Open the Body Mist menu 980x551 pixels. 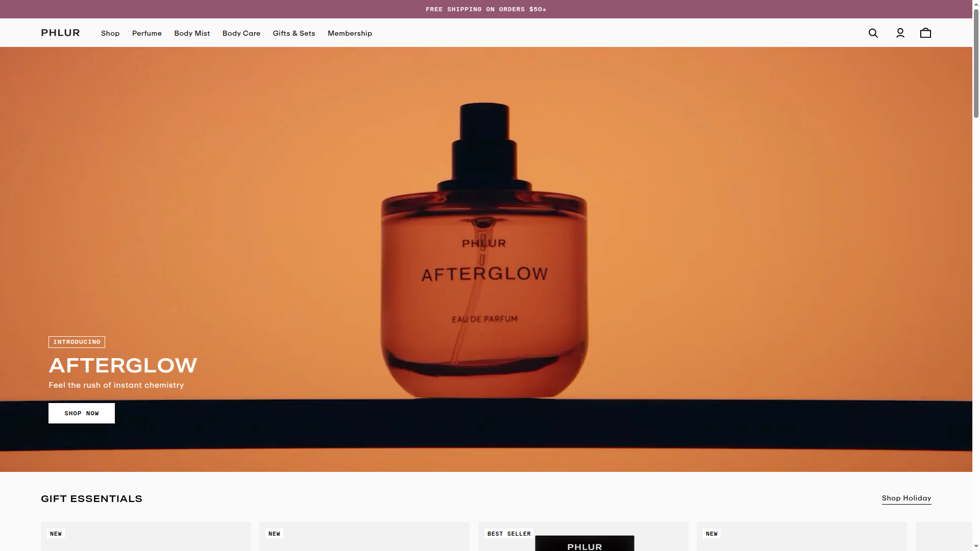192,33
